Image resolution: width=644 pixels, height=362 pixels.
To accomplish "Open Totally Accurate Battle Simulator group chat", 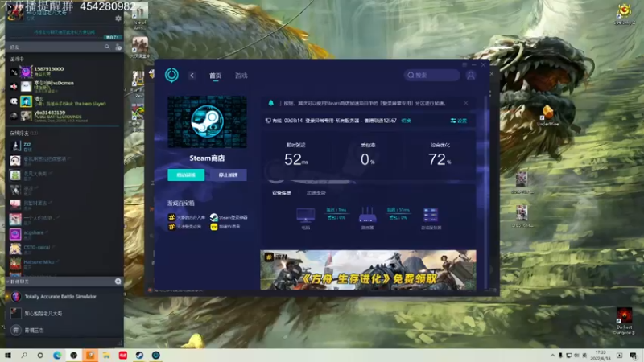I will (64, 296).
